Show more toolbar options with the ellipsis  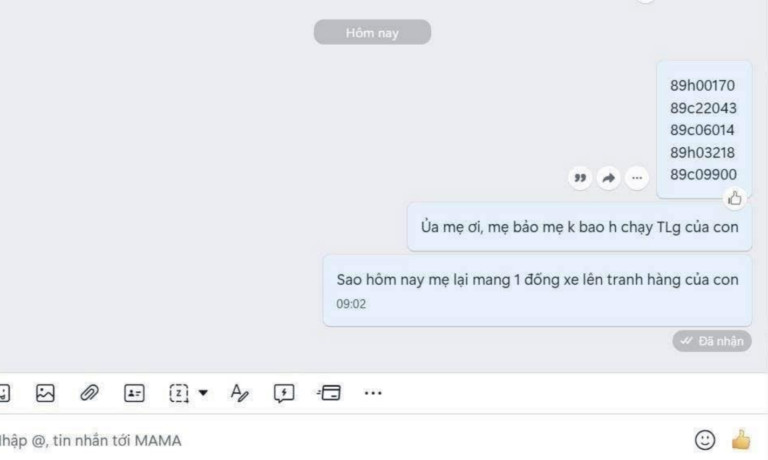click(373, 393)
